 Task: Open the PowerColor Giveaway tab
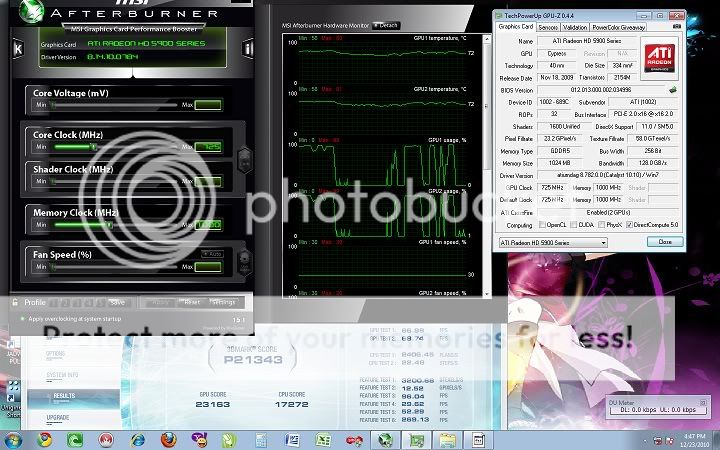[618, 27]
